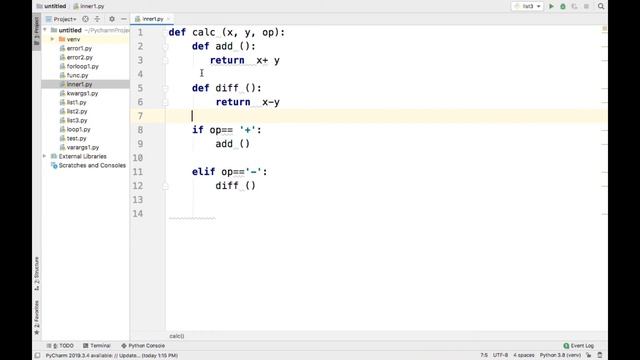640x360 pixels.
Task: Select the venv folder
Action: click(73, 39)
